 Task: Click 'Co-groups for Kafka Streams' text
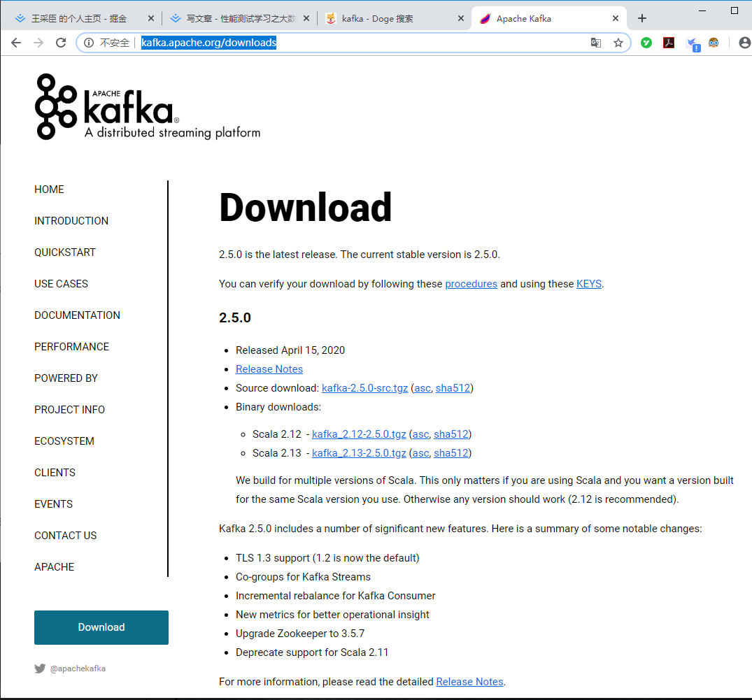303,577
